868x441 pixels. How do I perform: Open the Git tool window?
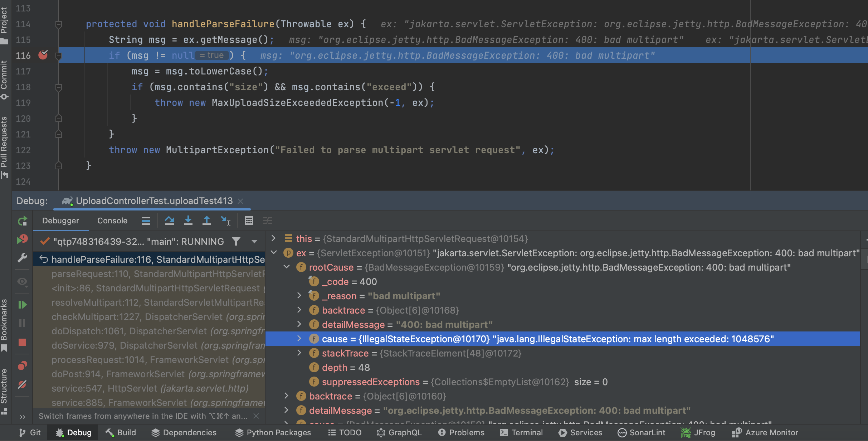(x=30, y=432)
